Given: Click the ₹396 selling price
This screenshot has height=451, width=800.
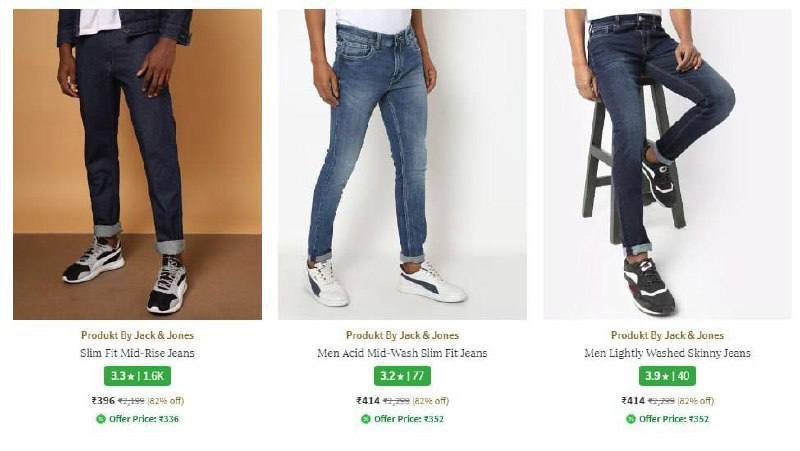Looking at the screenshot, I should point(103,401).
